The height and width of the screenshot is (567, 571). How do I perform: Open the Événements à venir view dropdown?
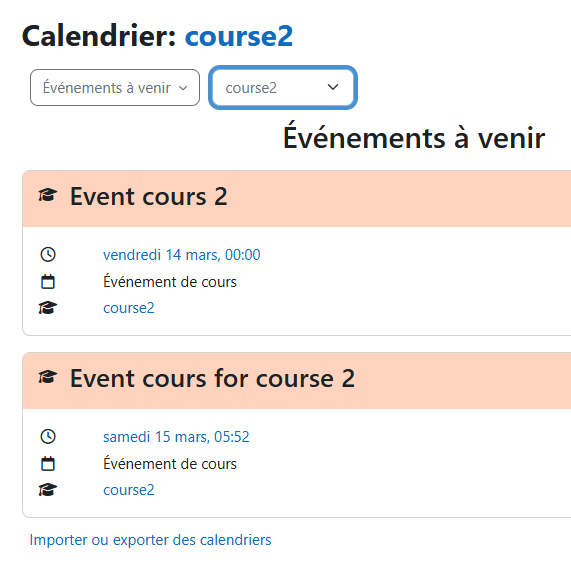[x=115, y=88]
